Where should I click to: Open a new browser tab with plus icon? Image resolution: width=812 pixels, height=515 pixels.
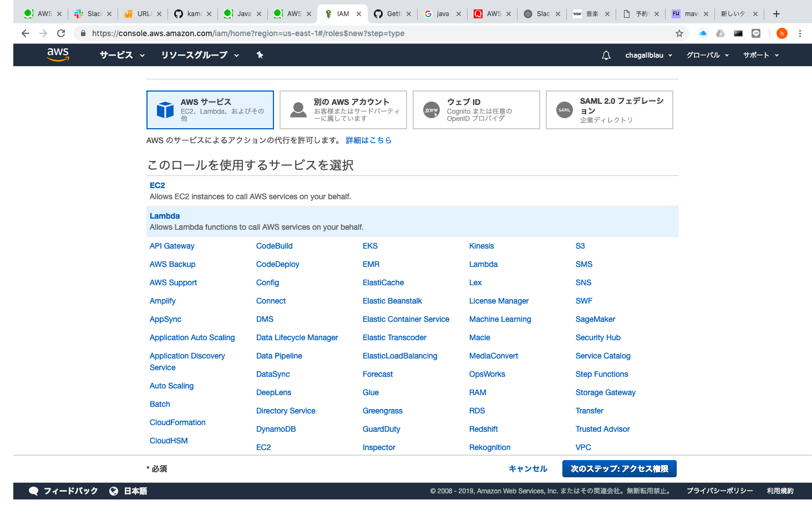[777, 14]
